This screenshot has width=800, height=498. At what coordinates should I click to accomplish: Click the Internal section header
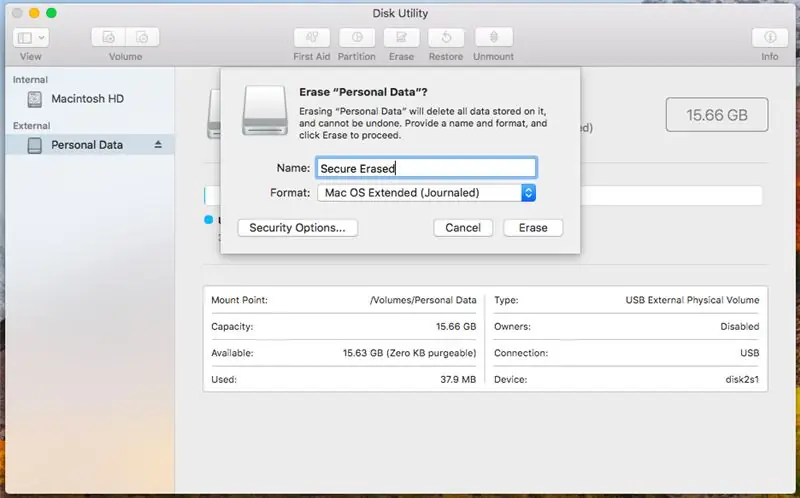tap(30, 80)
